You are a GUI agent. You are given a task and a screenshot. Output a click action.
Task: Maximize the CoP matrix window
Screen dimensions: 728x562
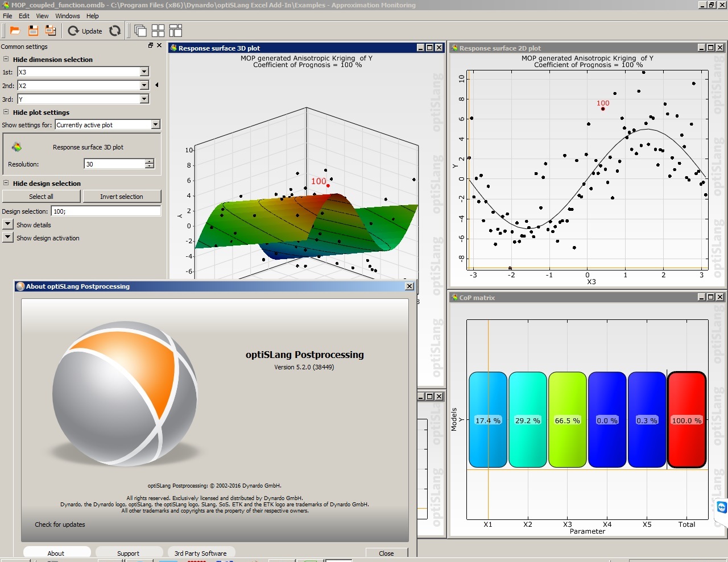pyautogui.click(x=710, y=297)
